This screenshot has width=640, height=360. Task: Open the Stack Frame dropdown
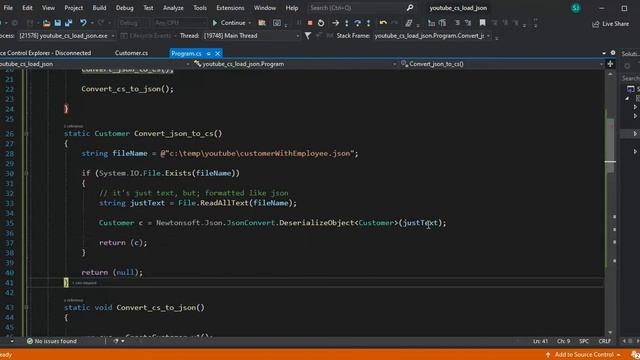[432, 36]
